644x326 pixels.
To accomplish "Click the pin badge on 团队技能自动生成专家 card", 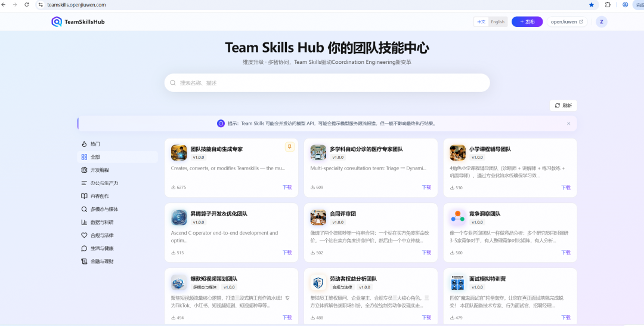I will (290, 147).
